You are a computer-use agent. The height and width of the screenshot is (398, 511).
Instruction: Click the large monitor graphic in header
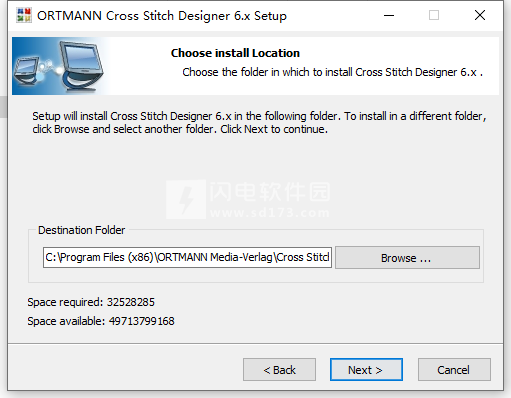point(82,66)
